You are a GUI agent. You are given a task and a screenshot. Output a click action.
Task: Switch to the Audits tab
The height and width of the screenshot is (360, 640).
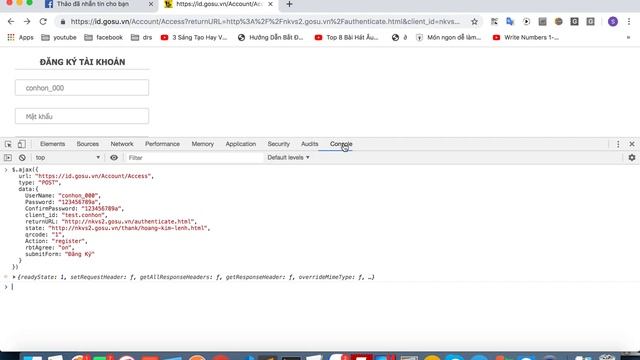[x=309, y=144]
